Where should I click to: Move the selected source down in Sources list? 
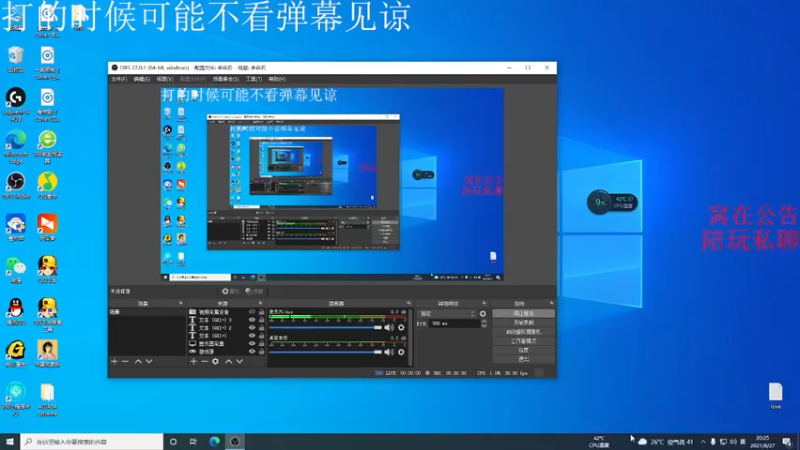point(239,361)
